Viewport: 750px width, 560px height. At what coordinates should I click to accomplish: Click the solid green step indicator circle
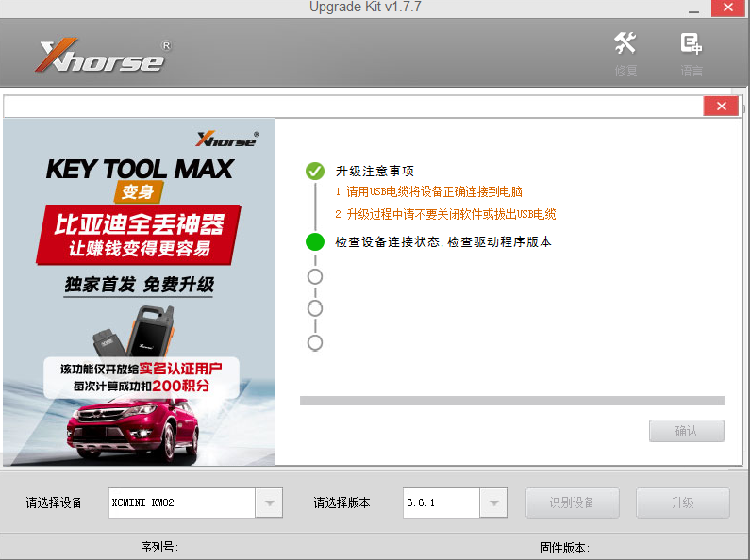[315, 241]
